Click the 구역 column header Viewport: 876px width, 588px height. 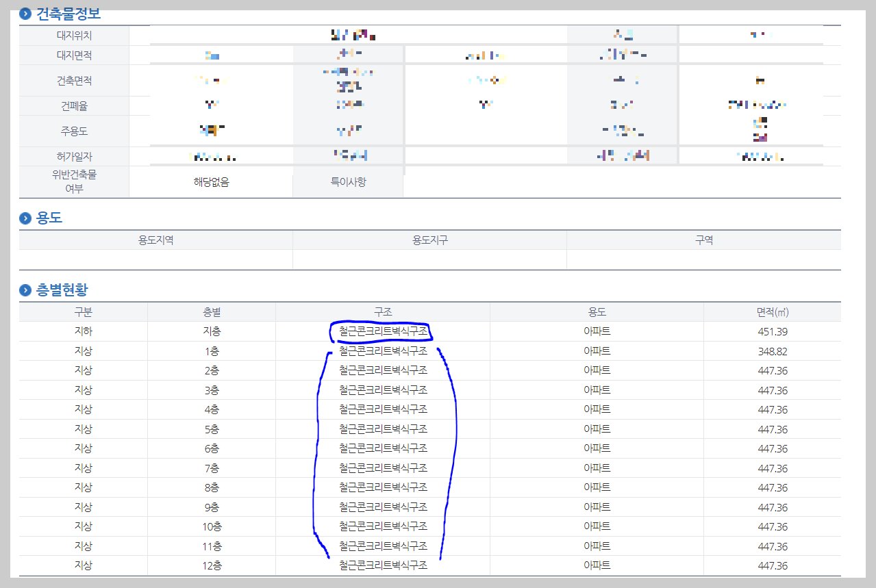click(x=704, y=240)
